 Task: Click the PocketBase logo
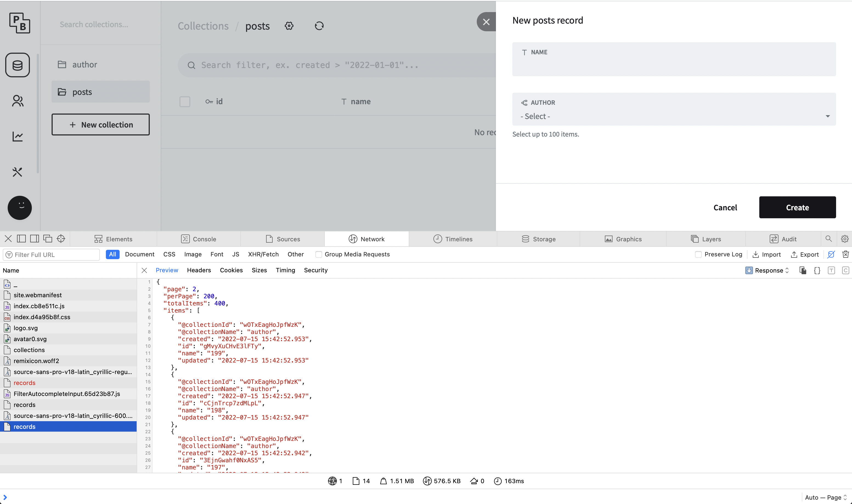19,23
